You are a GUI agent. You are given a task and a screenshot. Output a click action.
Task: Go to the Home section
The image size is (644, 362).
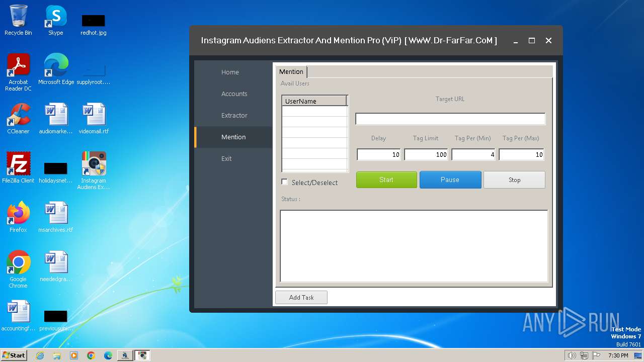tap(230, 72)
